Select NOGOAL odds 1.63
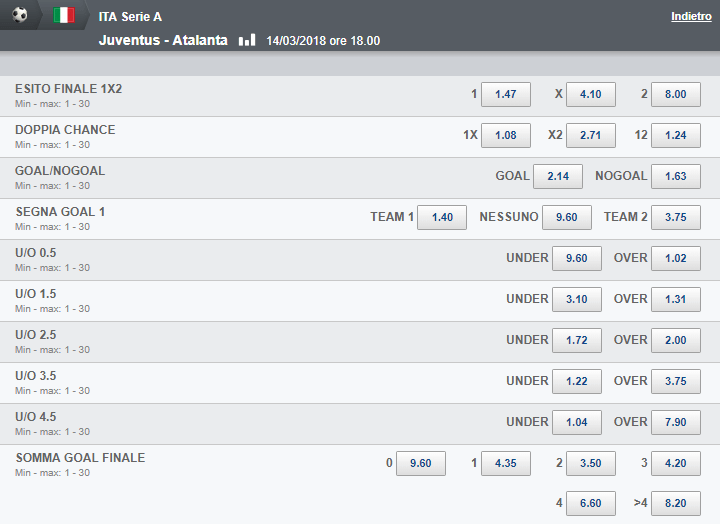Screen dimensions: 720x524 675,176
